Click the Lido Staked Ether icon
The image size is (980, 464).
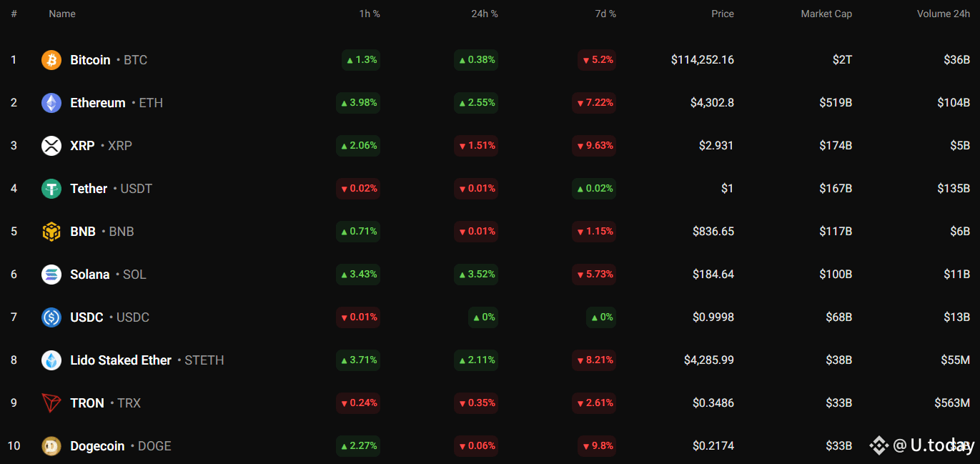[x=51, y=360]
